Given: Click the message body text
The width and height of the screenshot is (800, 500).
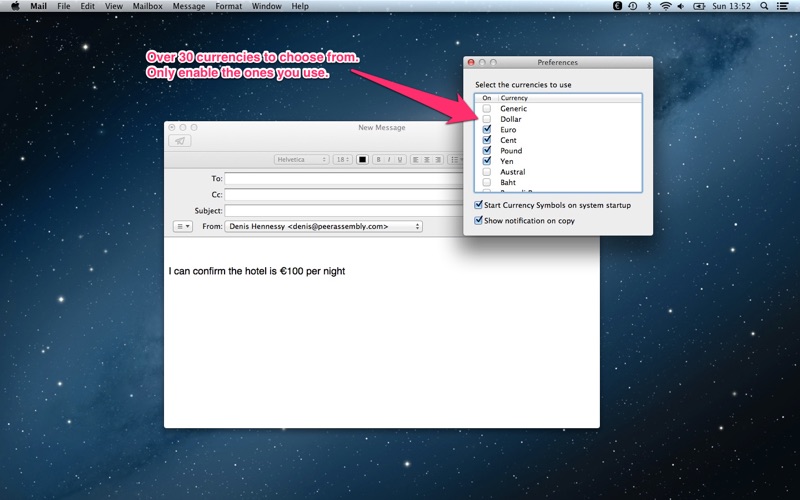Looking at the screenshot, I should point(257,271).
